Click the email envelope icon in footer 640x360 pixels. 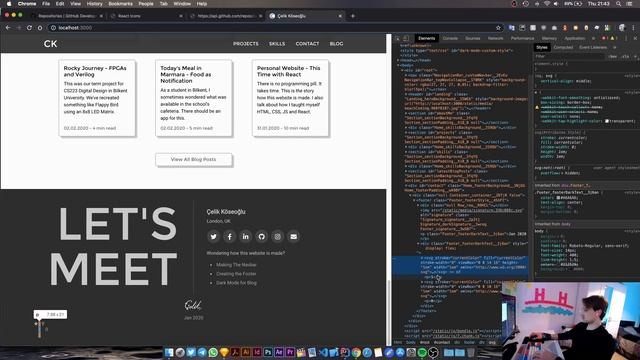293,236
